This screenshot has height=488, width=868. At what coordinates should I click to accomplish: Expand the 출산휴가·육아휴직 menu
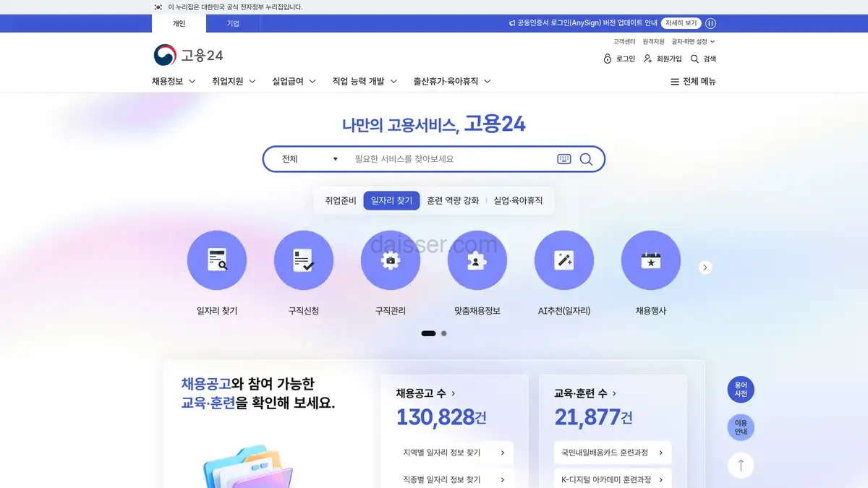[452, 82]
